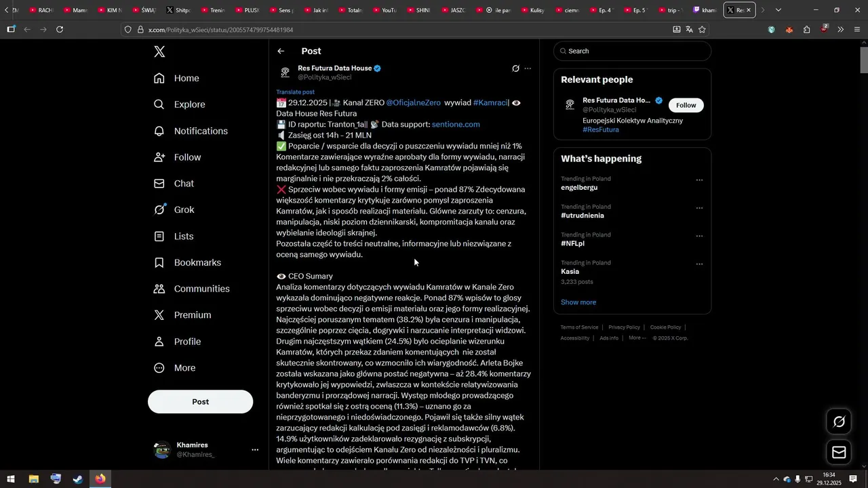The image size is (868, 488).
Task: Open Communities in sidebar
Action: (x=192, y=289)
